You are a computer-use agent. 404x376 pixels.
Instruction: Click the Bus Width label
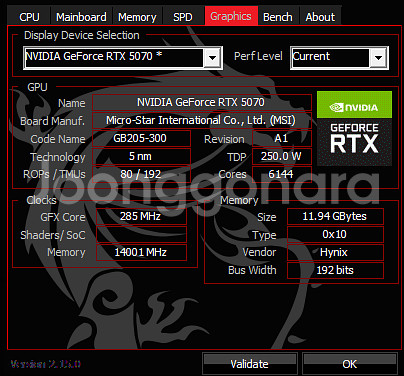click(252, 270)
